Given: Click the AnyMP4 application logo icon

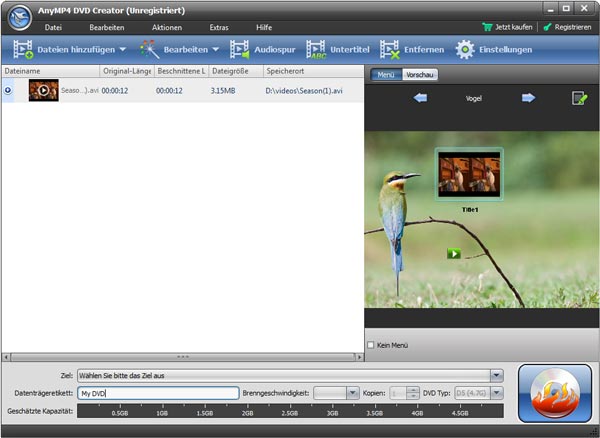Looking at the screenshot, I should point(20,17).
